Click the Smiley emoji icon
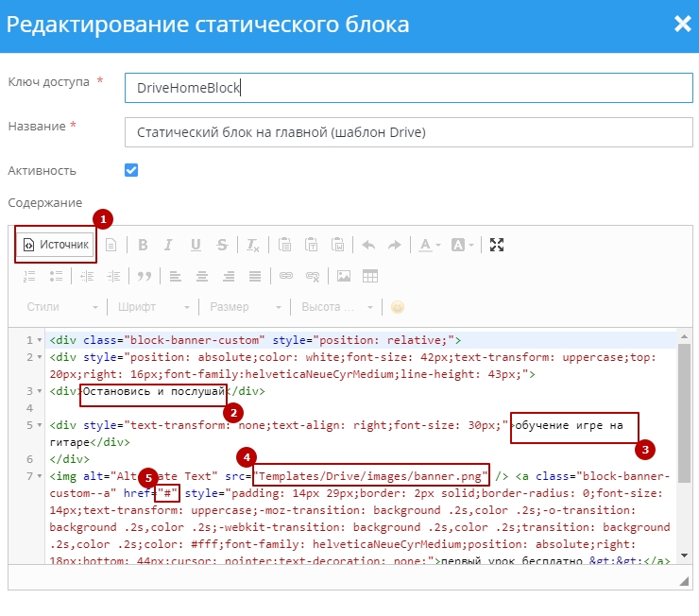Viewport: 699px width, 616px height. pyautogui.click(x=397, y=307)
